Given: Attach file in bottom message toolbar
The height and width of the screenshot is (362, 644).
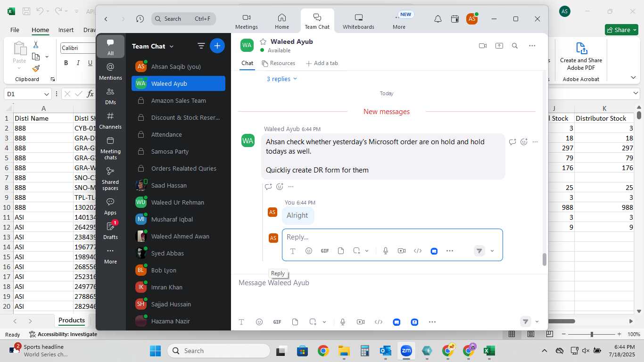Looking at the screenshot, I should tap(295, 322).
